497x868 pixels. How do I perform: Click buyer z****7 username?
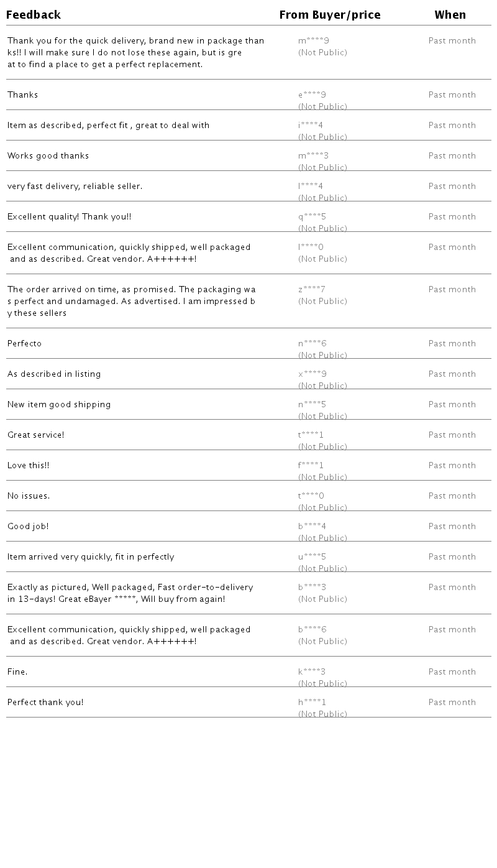pos(311,290)
